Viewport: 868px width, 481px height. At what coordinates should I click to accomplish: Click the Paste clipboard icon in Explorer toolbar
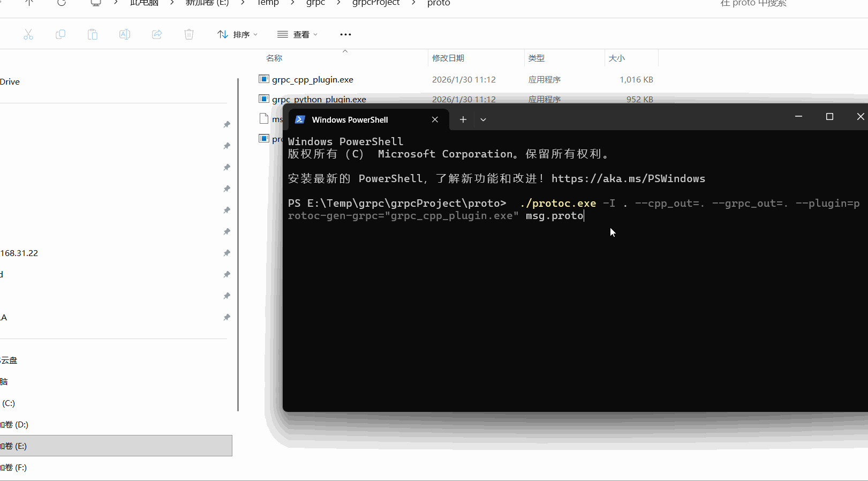pyautogui.click(x=93, y=34)
